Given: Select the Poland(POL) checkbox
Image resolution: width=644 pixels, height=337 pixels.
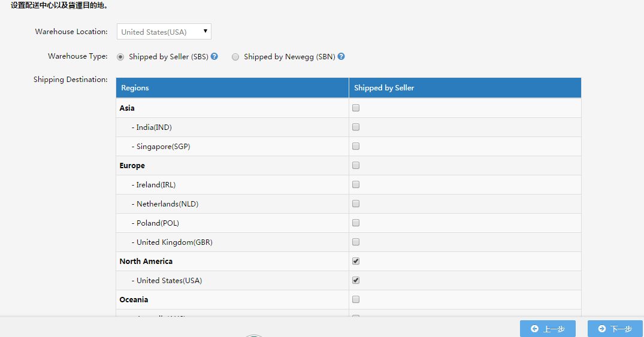Looking at the screenshot, I should (356, 223).
